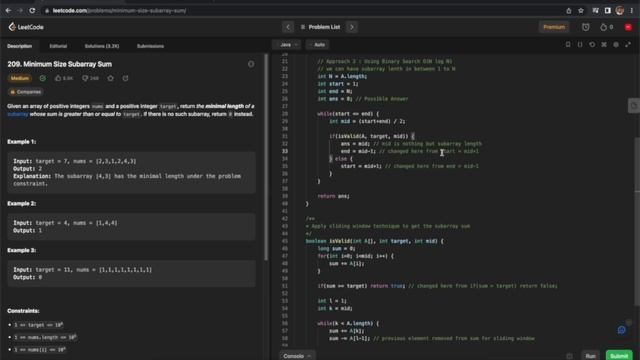Open the timer alarm clock icon
Image resolution: width=640 pixels, height=360 pixels.
(586, 27)
